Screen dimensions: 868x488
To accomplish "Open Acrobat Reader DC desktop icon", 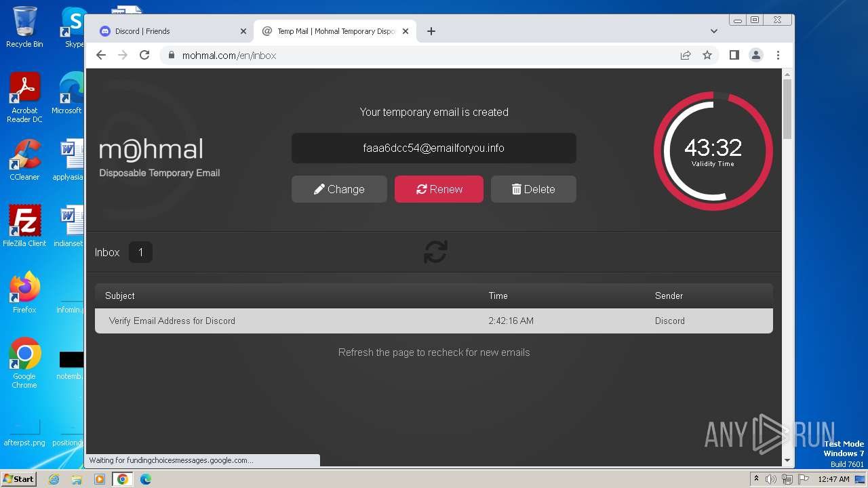I will tap(24, 98).
